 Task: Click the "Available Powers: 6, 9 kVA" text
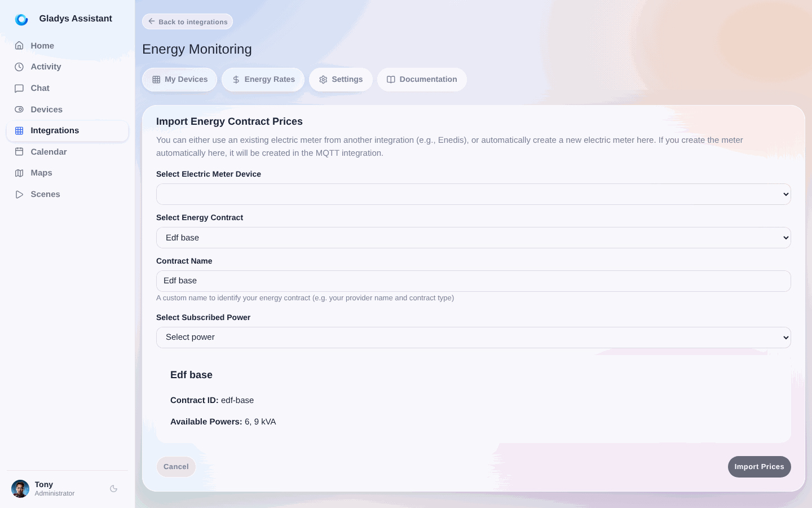pos(223,422)
